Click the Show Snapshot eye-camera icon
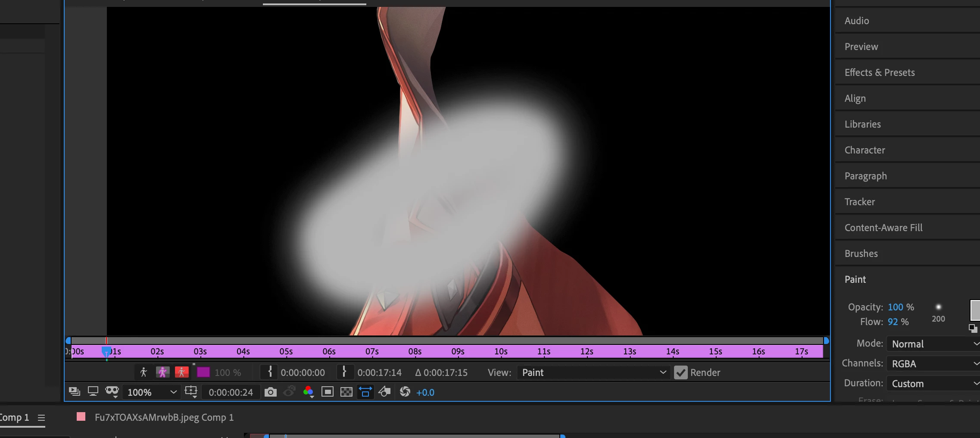This screenshot has height=438, width=980. [289, 391]
